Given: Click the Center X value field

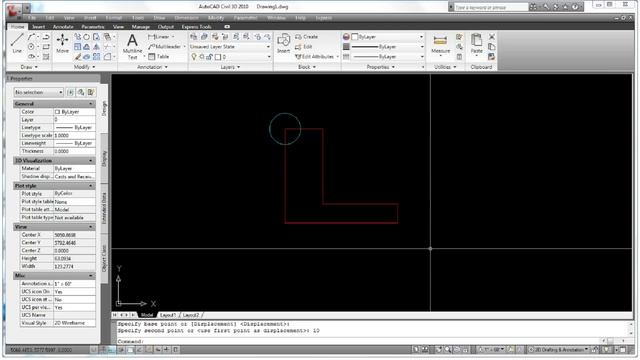Looking at the screenshot, I should coord(74,235).
